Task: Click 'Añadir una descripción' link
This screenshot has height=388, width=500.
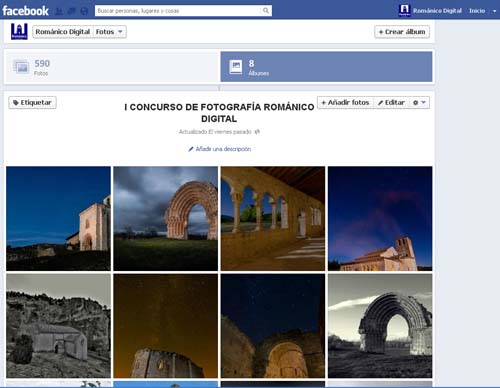Action: point(220,149)
